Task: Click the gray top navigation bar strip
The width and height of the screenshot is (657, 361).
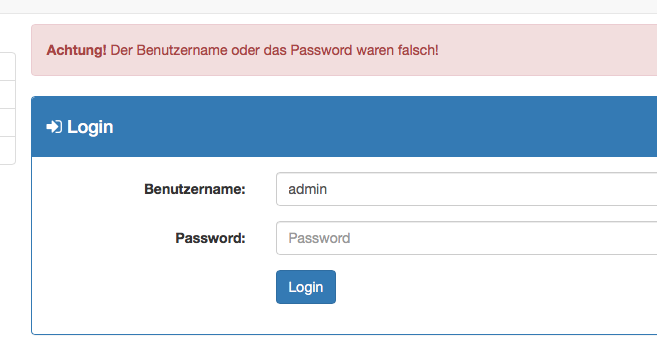Action: click(328, 6)
